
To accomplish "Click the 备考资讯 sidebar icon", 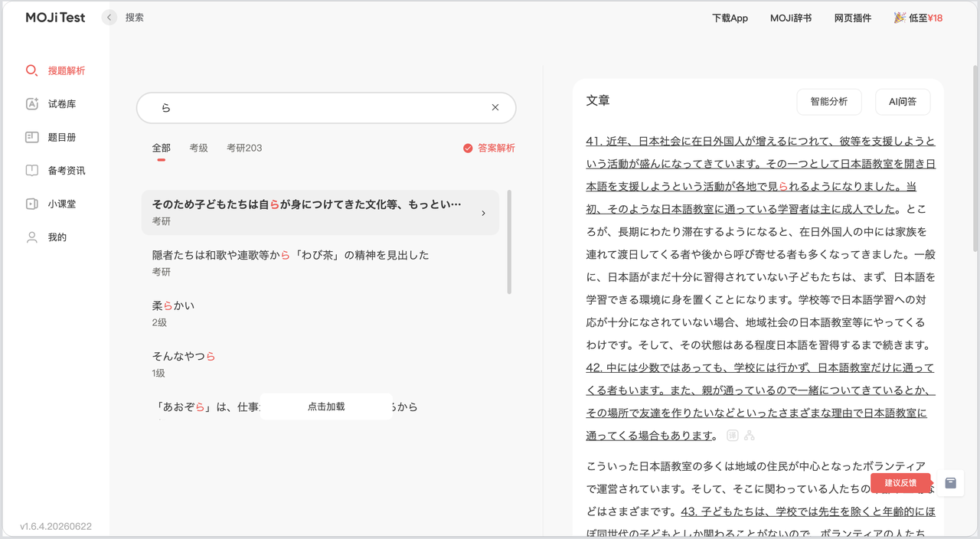I will point(31,171).
